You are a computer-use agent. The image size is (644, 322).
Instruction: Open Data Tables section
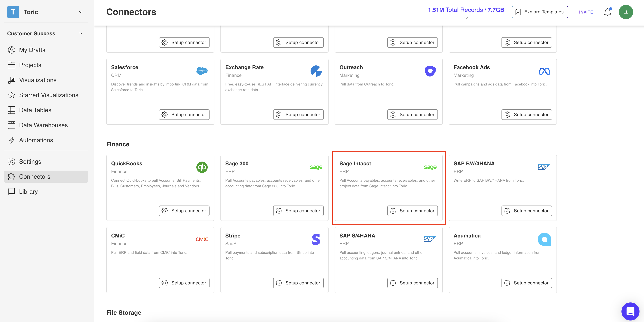point(46,110)
